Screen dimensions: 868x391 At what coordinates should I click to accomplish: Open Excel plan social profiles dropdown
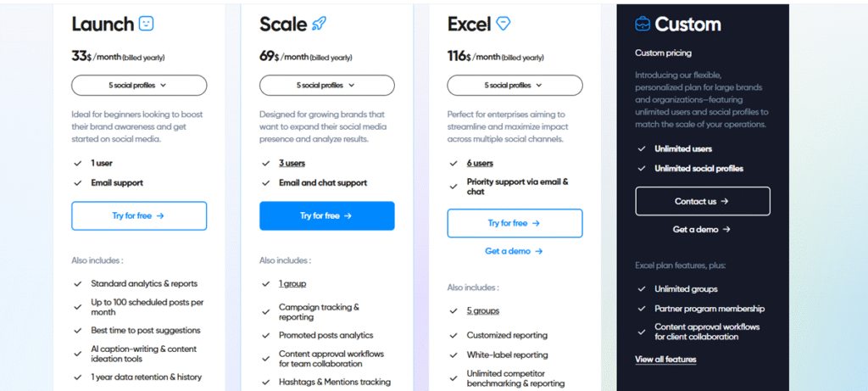point(515,86)
